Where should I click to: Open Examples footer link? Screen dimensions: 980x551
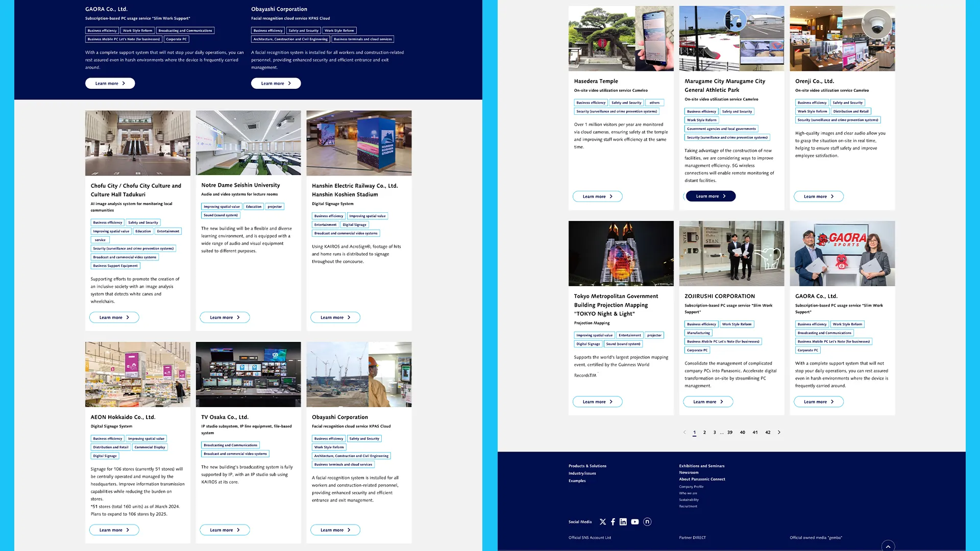point(577,481)
